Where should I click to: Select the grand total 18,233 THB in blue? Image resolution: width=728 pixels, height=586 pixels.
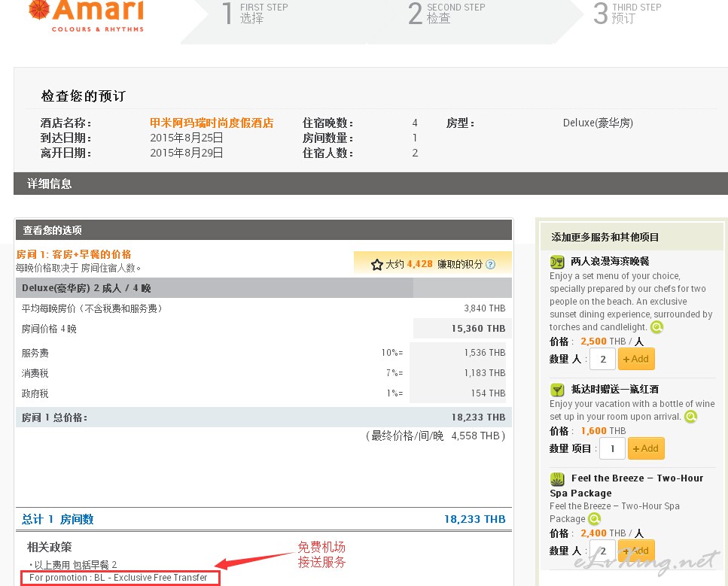474,519
